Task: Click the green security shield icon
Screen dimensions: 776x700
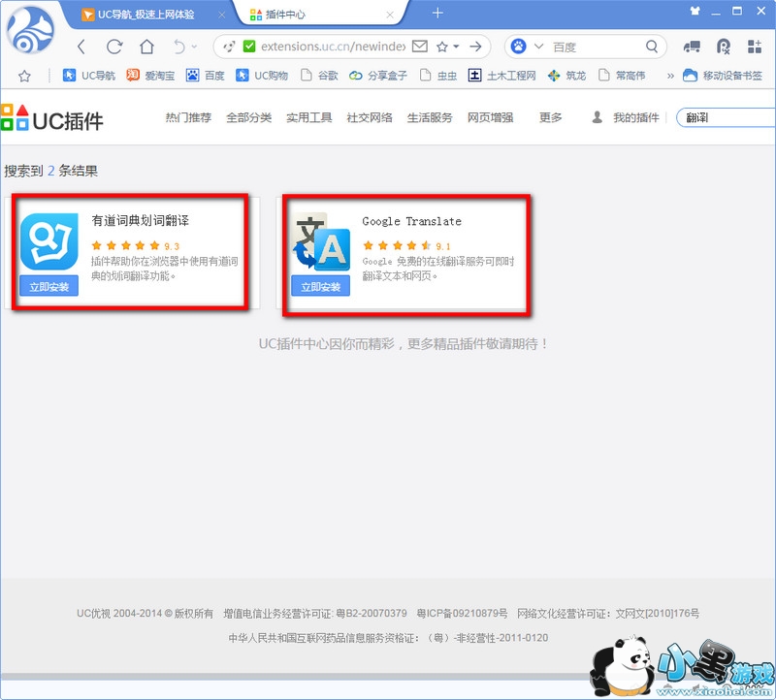Action: pyautogui.click(x=249, y=47)
